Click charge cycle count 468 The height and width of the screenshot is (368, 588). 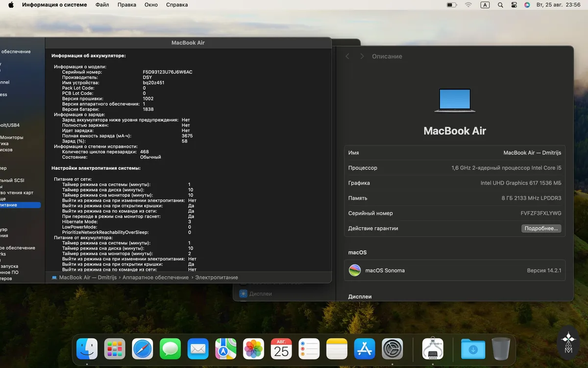tap(145, 152)
